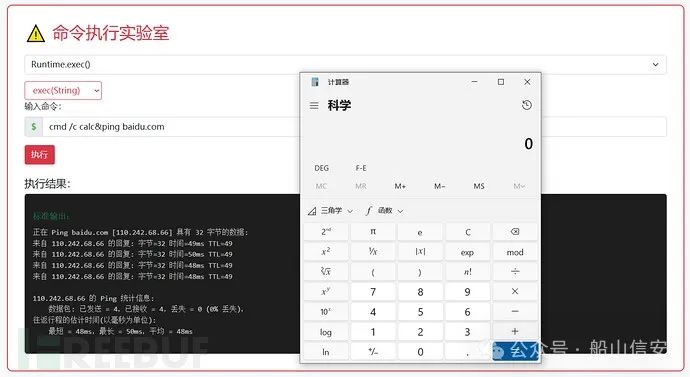The width and height of the screenshot is (690, 377).
Task: Click the calculator display showing 0
Action: (x=529, y=144)
